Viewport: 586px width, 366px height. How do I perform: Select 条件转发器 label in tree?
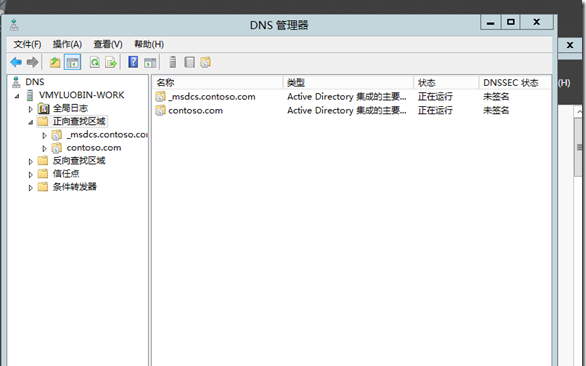pyautogui.click(x=74, y=187)
